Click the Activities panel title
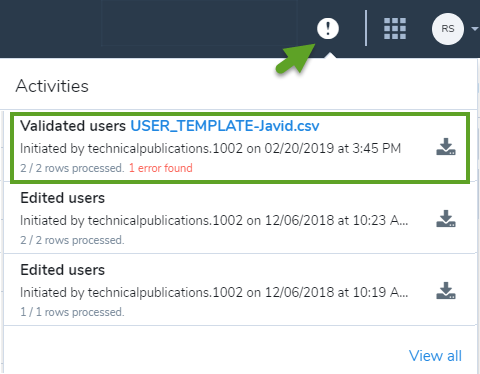 click(x=52, y=86)
